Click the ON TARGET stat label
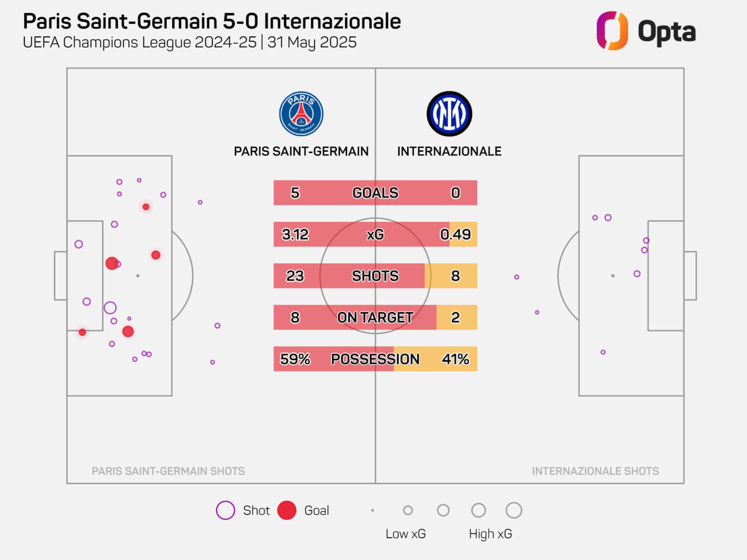This screenshot has height=560, width=747. pyautogui.click(x=375, y=317)
